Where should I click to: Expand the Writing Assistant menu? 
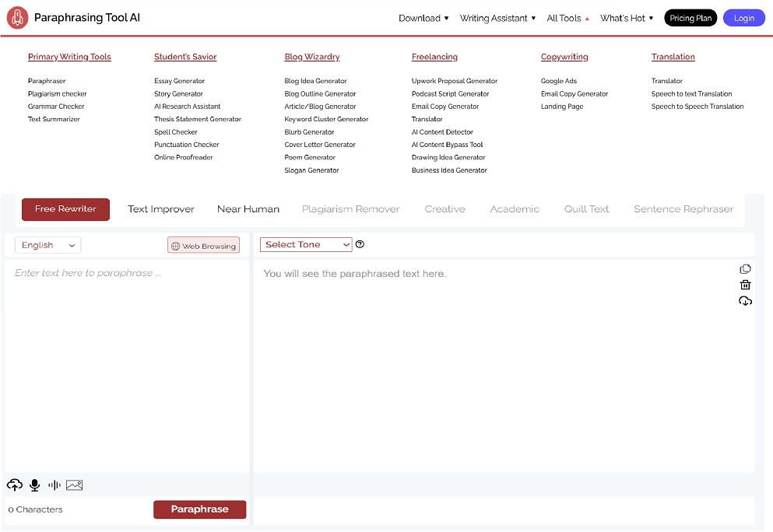(x=497, y=18)
